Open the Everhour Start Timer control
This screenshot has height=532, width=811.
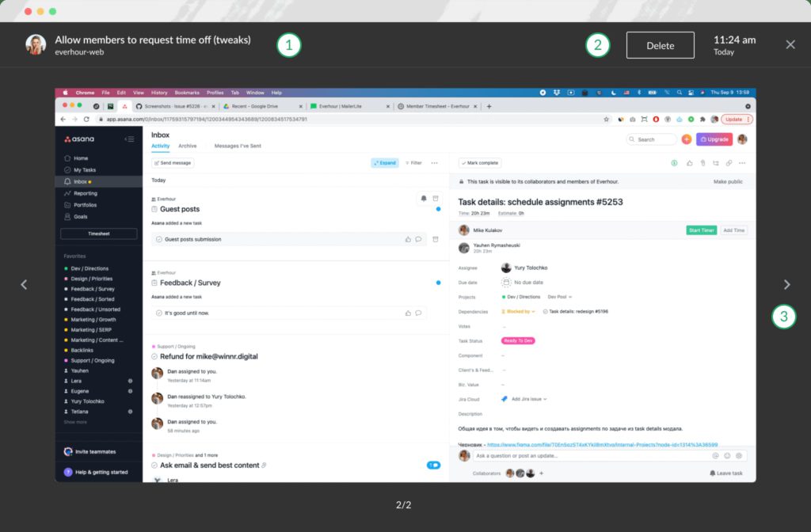tap(702, 230)
